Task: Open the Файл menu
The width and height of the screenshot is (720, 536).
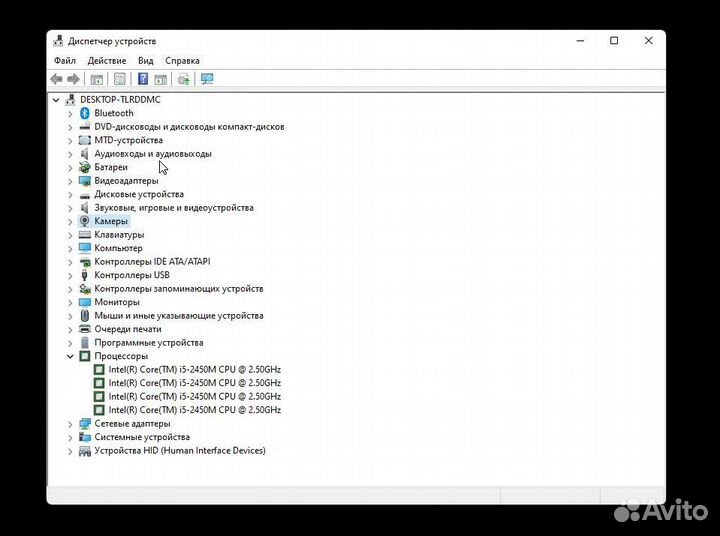Action: [x=64, y=61]
